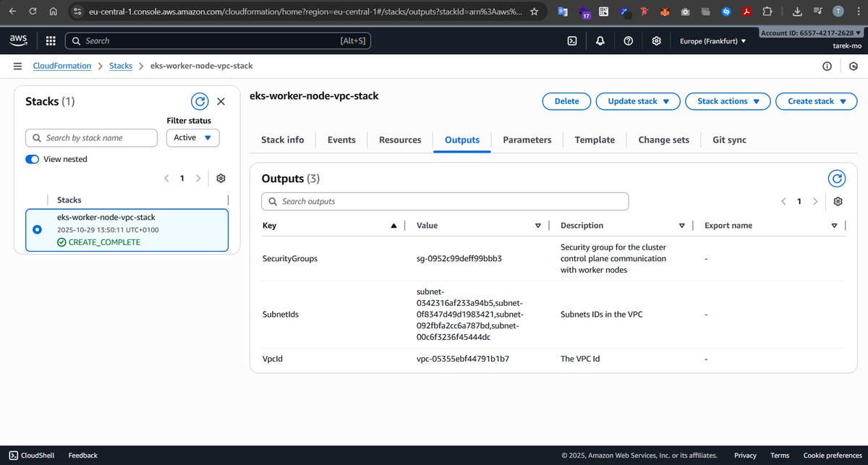Open Google Translate extension
The width and height of the screenshot is (868, 465).
(563, 12)
